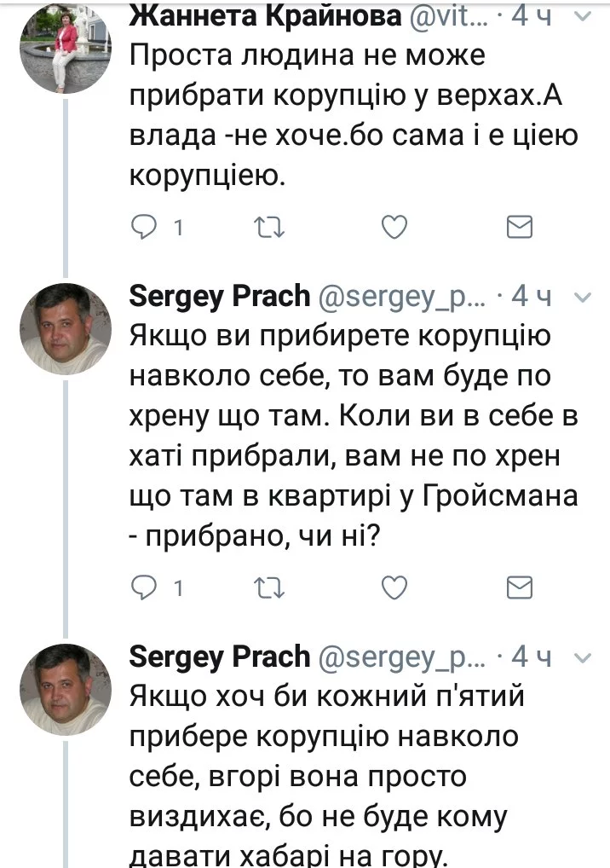The height and width of the screenshot is (868, 610).
Task: Share Sergey Prach's Гройсмана tweet by message
Action: pyautogui.click(x=520, y=587)
